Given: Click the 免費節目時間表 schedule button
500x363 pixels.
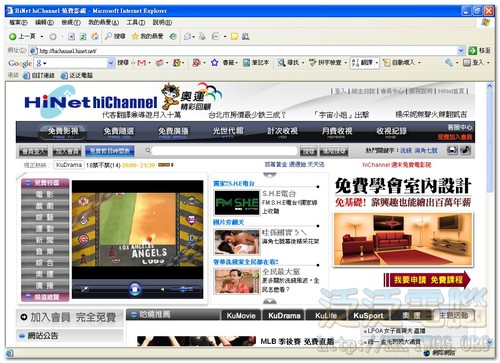Looking at the screenshot, I should click(x=110, y=151).
